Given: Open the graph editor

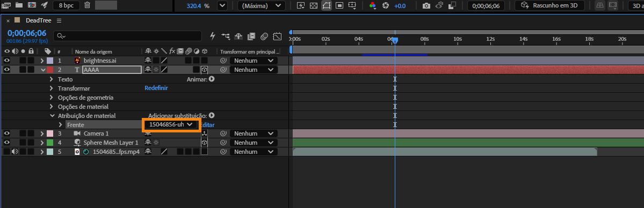Looking at the screenshot, I should 277,36.
